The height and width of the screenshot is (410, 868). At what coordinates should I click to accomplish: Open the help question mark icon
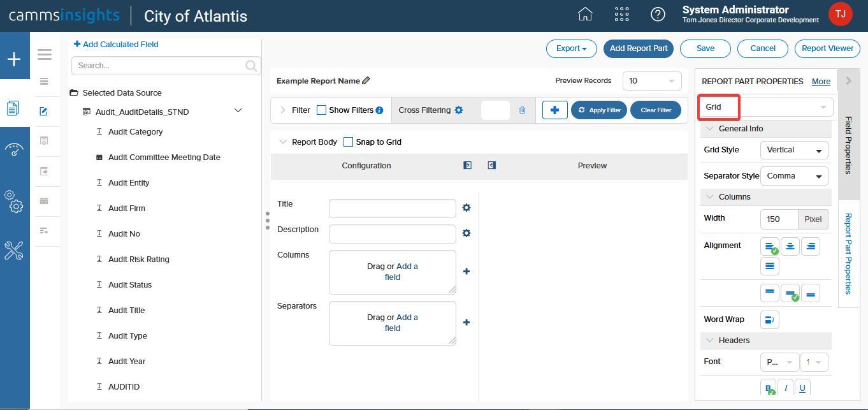coord(658,14)
